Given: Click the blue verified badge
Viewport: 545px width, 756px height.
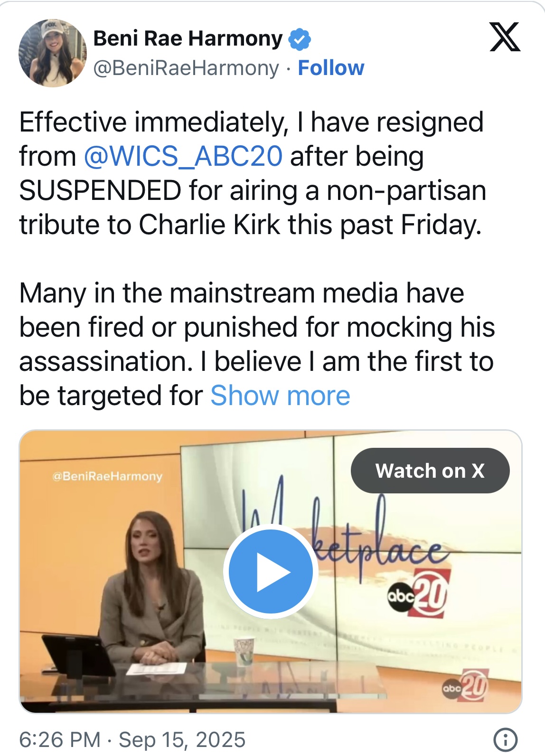Looking at the screenshot, I should 299,39.
